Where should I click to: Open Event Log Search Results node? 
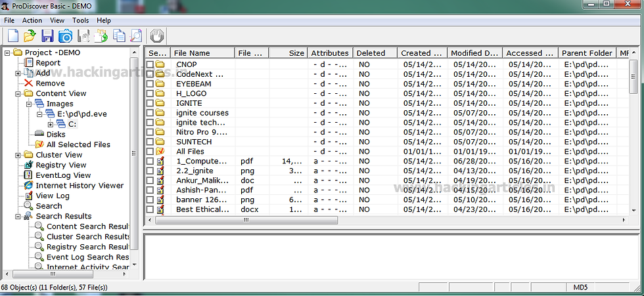87,257
